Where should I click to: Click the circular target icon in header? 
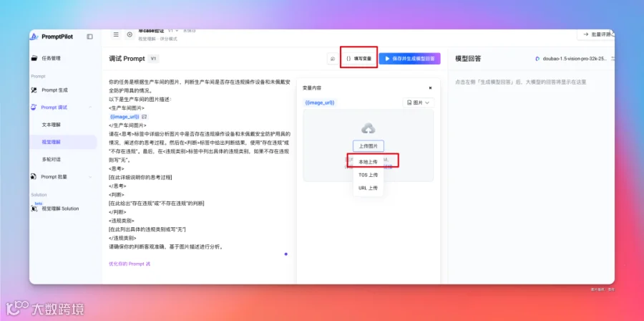click(130, 35)
